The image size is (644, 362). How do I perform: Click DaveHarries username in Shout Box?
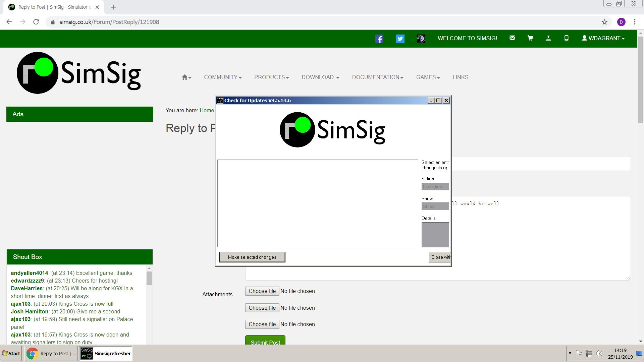pyautogui.click(x=27, y=289)
